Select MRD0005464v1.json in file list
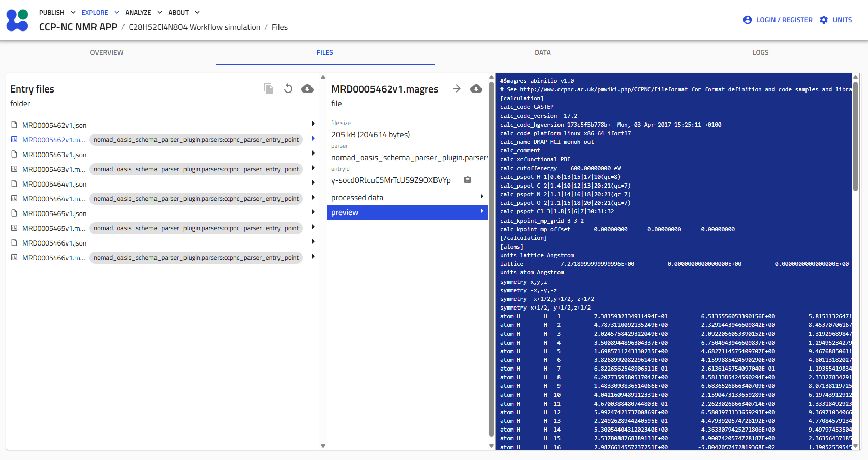Image resolution: width=868 pixels, height=460 pixels. coord(54,184)
